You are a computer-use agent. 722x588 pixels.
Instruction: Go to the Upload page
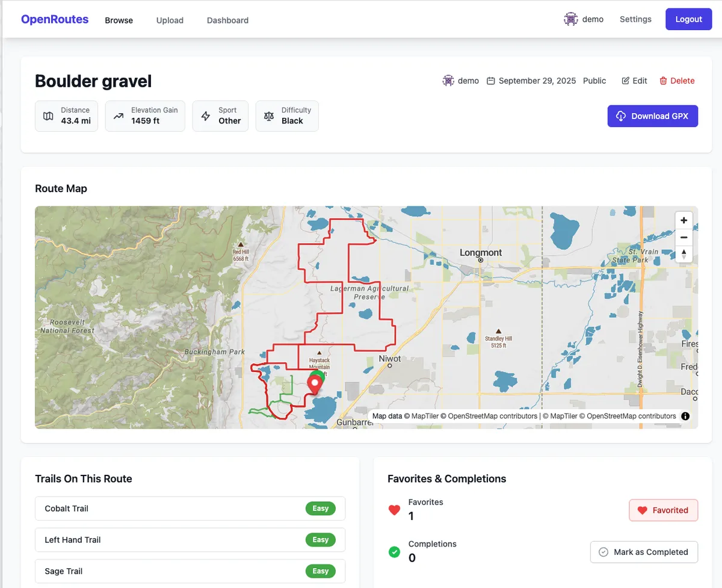pyautogui.click(x=170, y=20)
